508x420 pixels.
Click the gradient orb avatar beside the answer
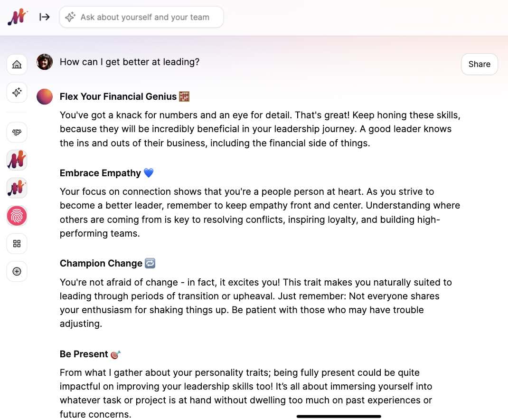45,96
